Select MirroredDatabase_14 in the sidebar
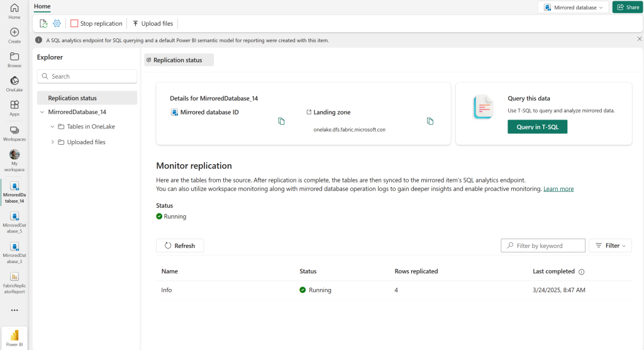Image resolution: width=644 pixels, height=350 pixels. tap(14, 192)
